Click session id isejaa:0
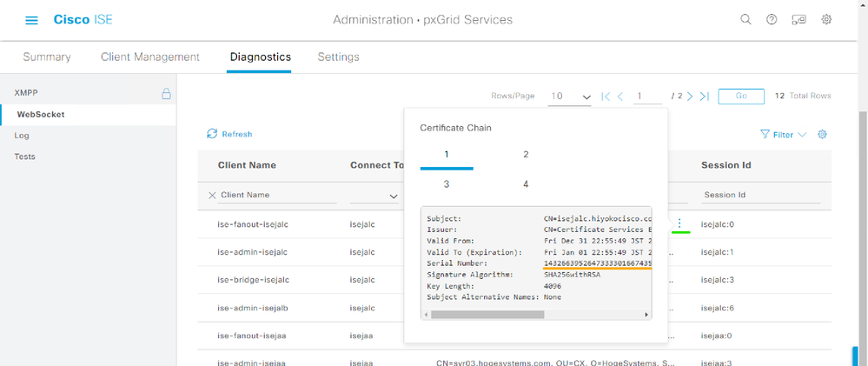Screen dimensions: 868x366 [716, 335]
